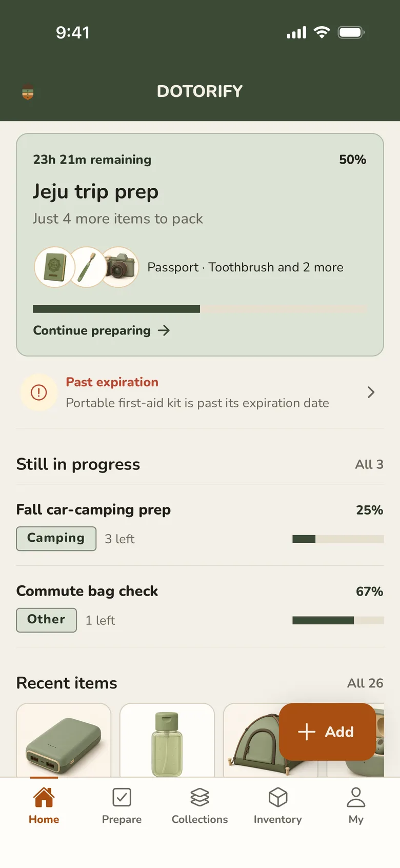Tap the acorn logo icon in header
This screenshot has height=868, width=400.
coord(28,92)
